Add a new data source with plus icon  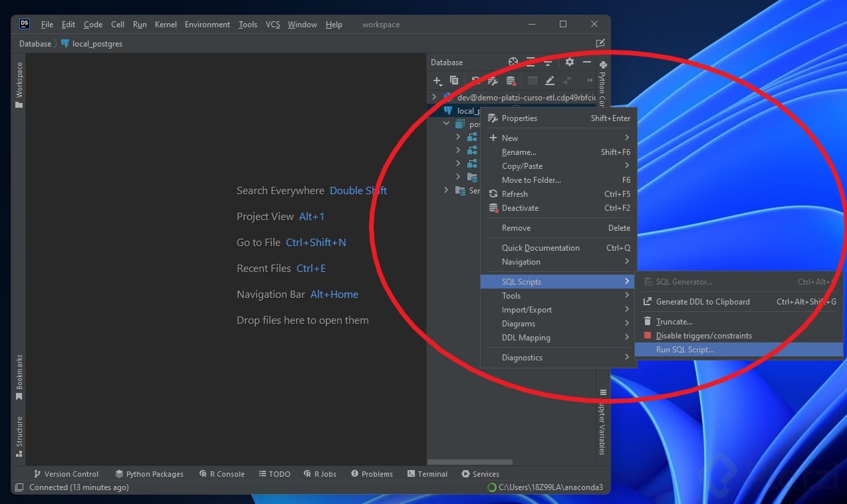coord(437,80)
